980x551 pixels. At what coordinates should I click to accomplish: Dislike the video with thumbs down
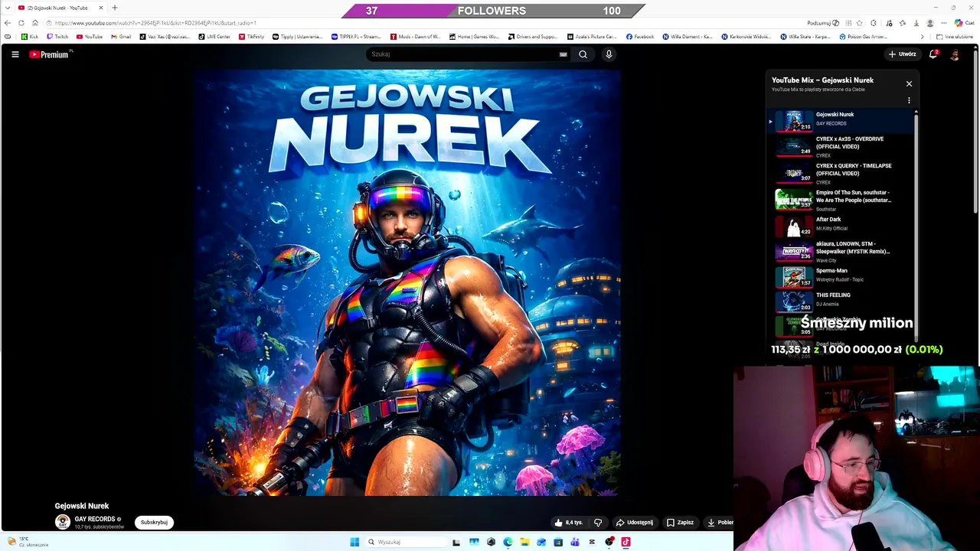[598, 523]
